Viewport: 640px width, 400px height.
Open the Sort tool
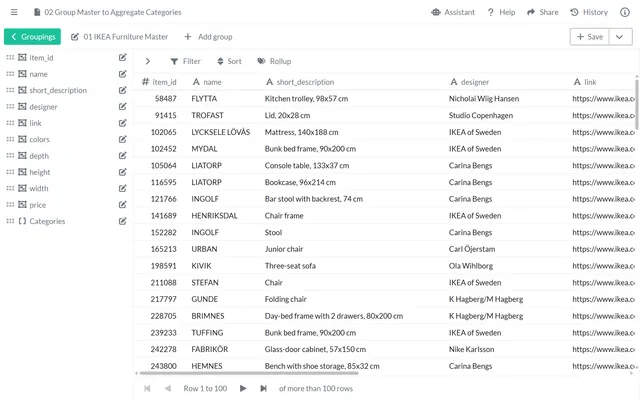click(x=228, y=61)
